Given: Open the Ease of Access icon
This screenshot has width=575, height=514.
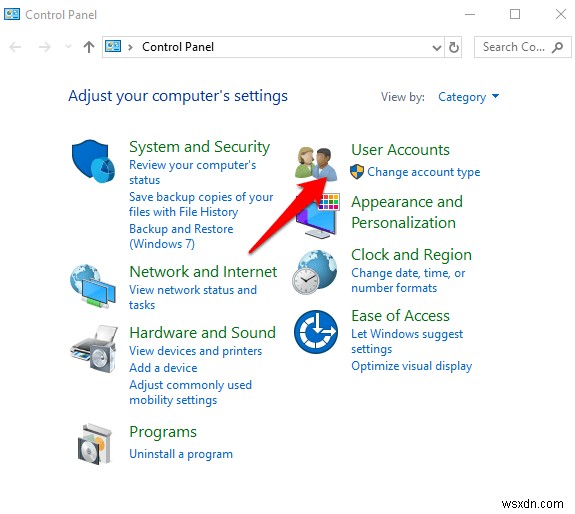Looking at the screenshot, I should (316, 331).
